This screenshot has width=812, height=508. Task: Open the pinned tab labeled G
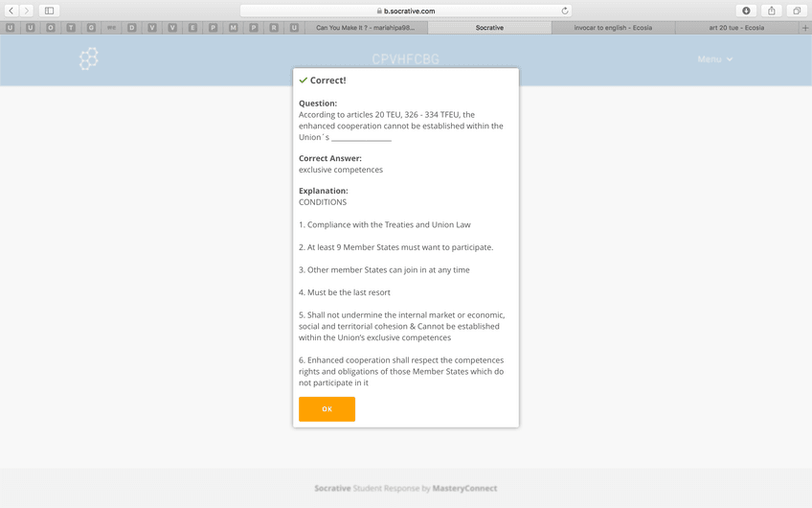(91, 28)
